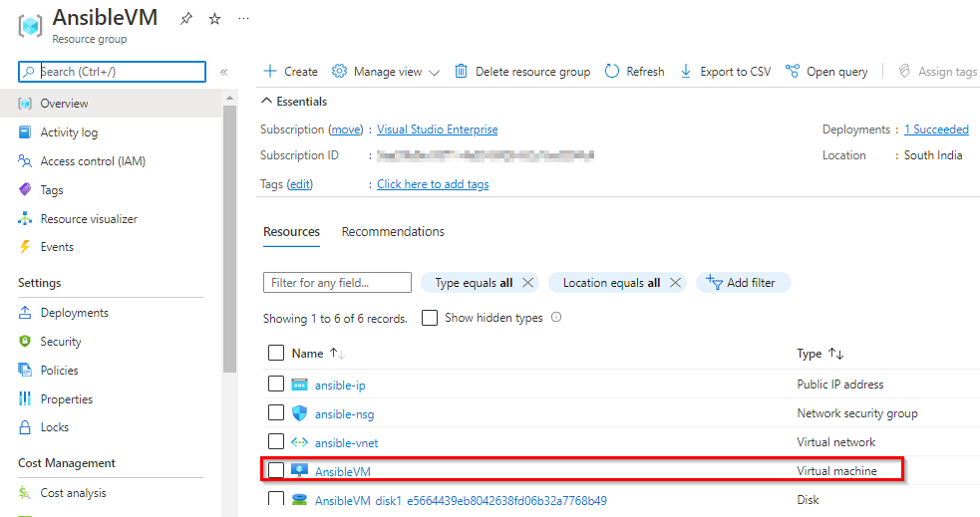Open Cost analysis under Cost Management
This screenshot has height=517, width=980.
point(73,493)
